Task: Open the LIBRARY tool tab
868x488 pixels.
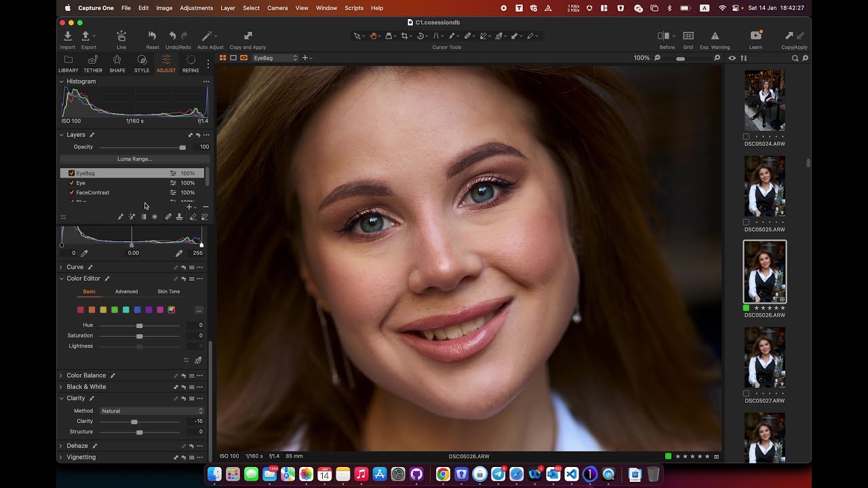Action: point(68,64)
